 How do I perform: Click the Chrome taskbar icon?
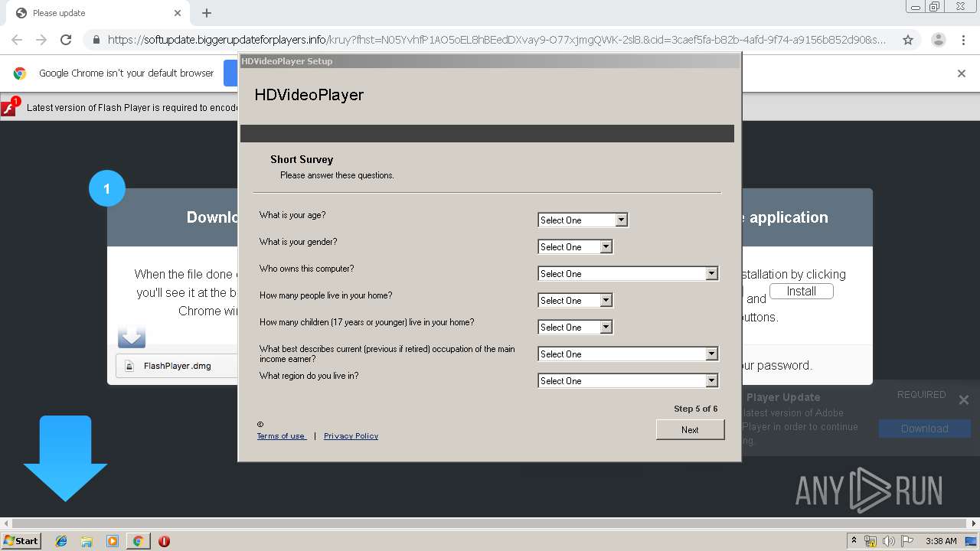[138, 541]
